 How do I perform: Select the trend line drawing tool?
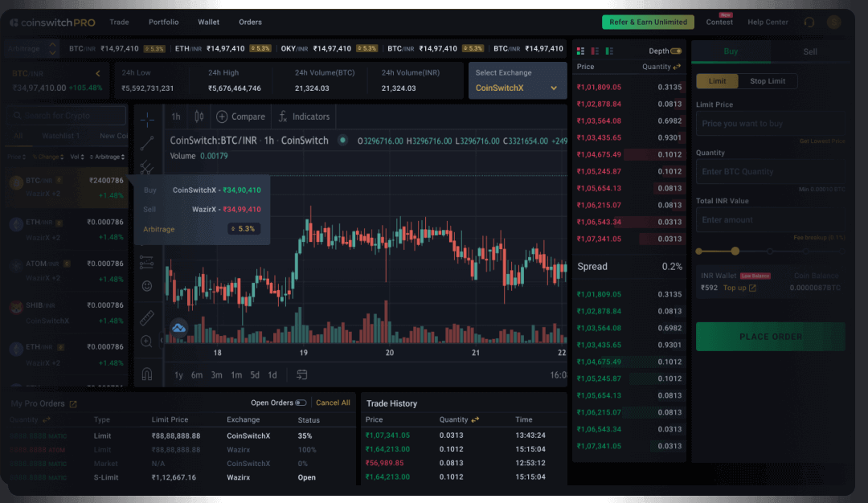coord(149,142)
